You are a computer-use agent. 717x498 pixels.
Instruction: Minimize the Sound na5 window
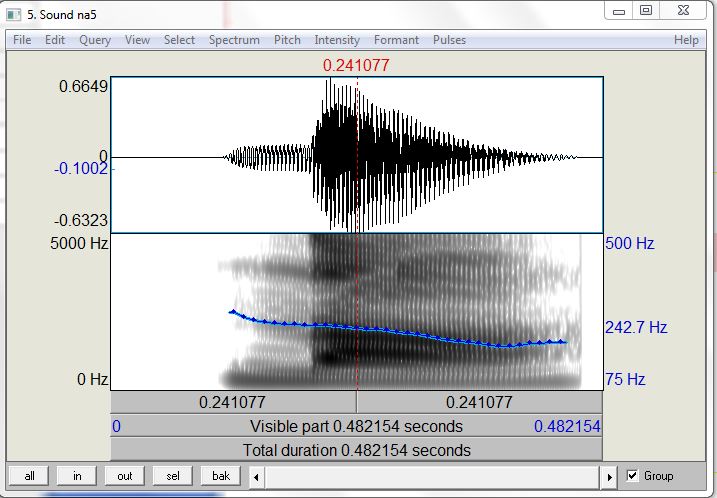coord(619,11)
